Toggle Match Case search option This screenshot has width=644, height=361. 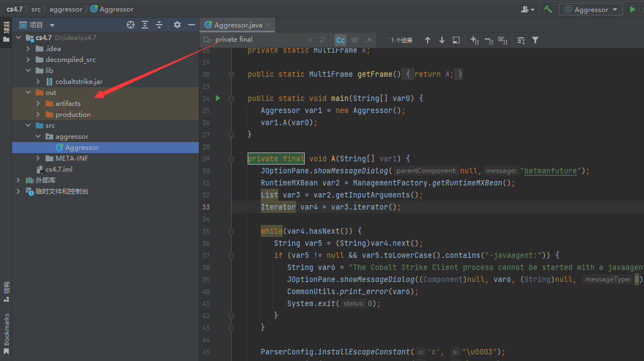[x=340, y=40]
